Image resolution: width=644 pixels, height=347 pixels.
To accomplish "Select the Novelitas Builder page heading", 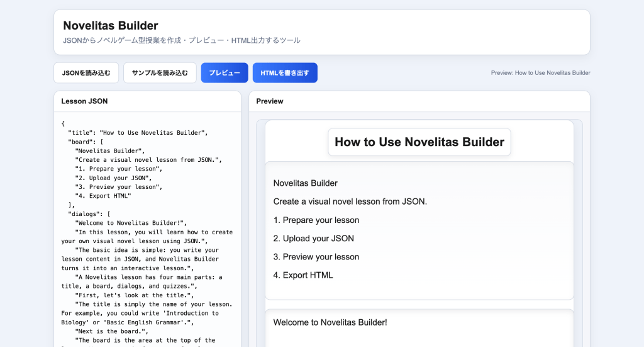I will pyautogui.click(x=111, y=25).
